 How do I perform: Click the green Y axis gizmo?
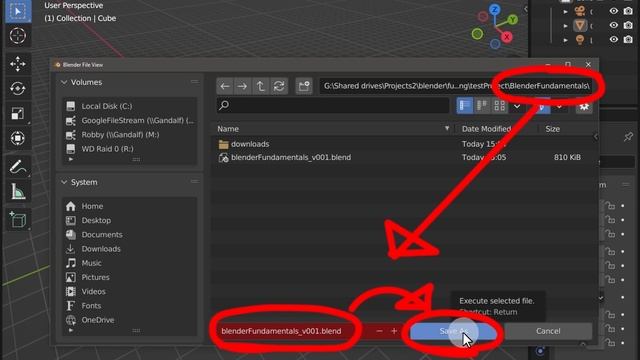[513, 19]
